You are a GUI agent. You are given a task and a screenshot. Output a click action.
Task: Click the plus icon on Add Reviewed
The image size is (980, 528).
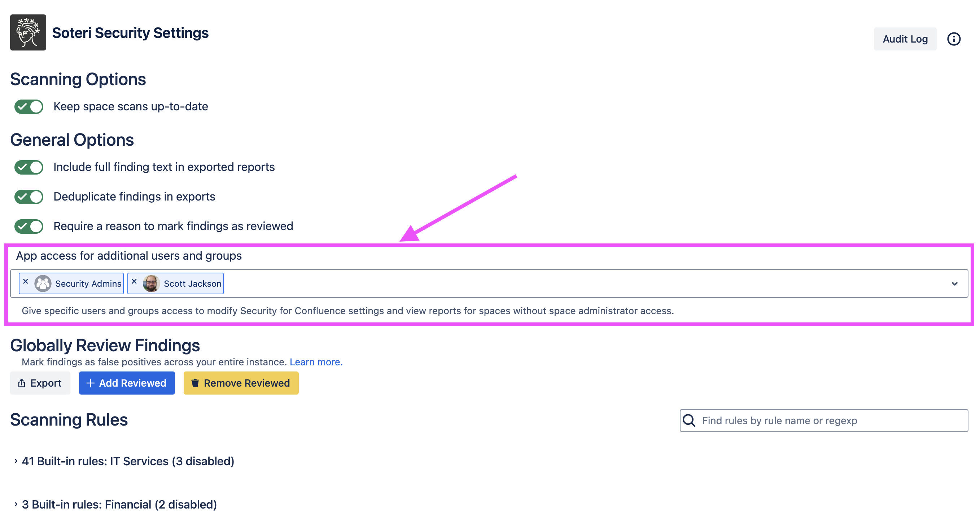tap(91, 383)
